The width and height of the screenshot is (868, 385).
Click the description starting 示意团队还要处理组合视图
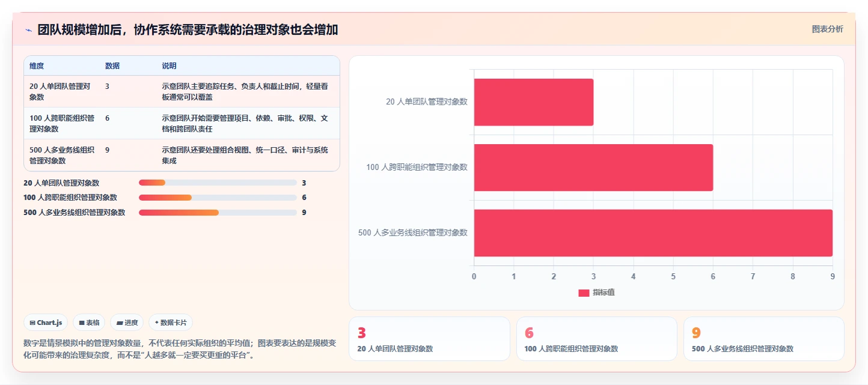(x=245, y=156)
